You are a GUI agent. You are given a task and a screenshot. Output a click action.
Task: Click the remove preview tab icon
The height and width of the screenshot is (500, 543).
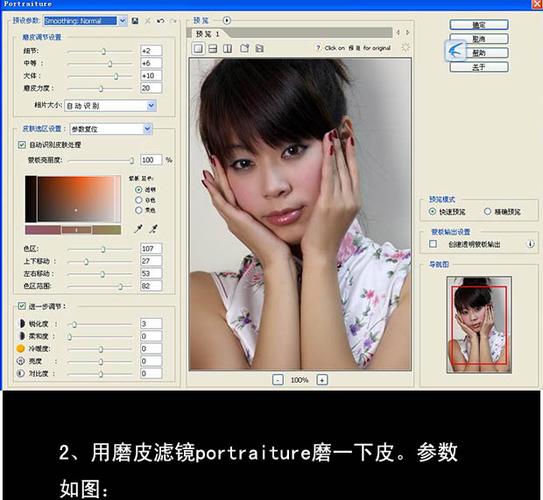click(x=259, y=48)
